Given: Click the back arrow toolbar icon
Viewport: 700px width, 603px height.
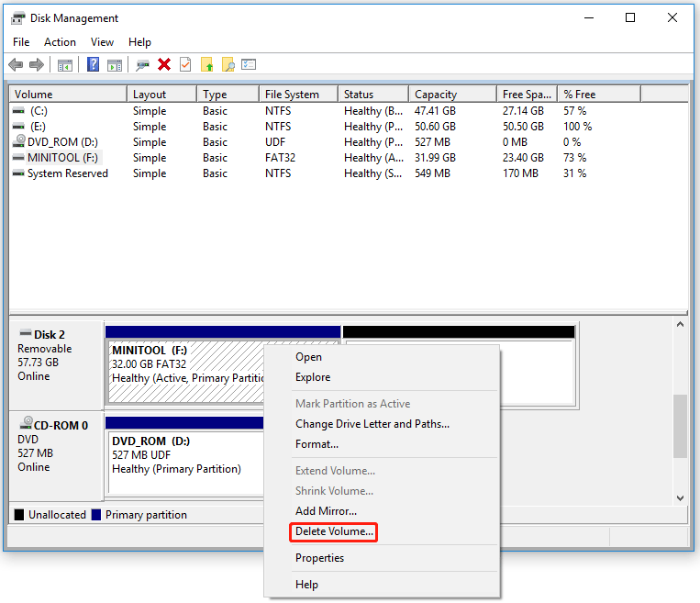Looking at the screenshot, I should click(16, 64).
